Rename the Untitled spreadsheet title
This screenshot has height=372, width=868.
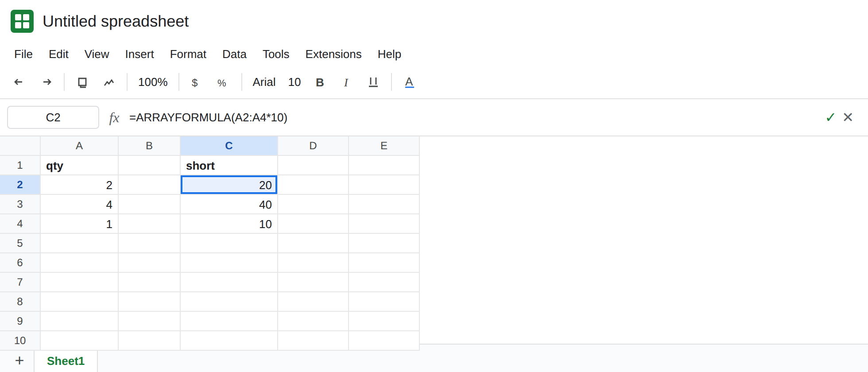coord(116,21)
